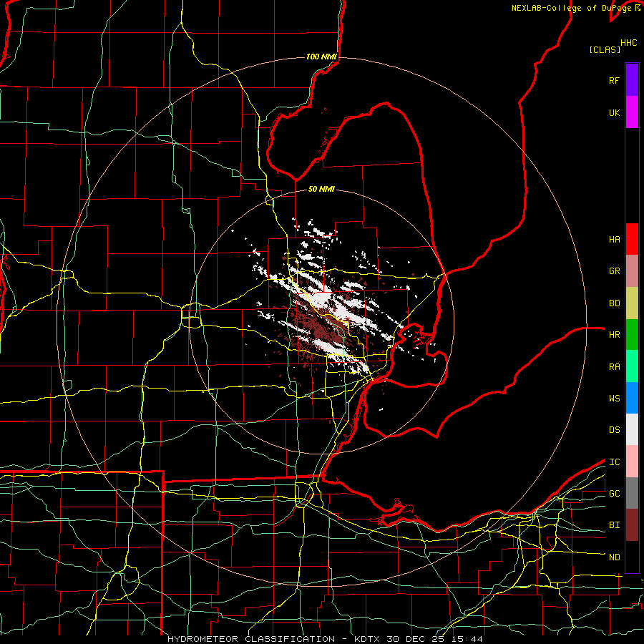Select the DS white legend swatch
This screenshot has width=644, height=644.
(632, 429)
